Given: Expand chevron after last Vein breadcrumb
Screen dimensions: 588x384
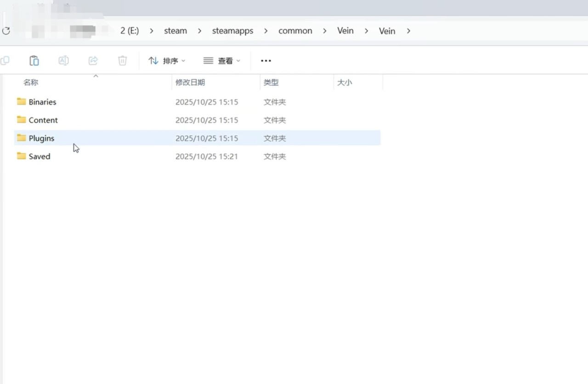Looking at the screenshot, I should (408, 31).
